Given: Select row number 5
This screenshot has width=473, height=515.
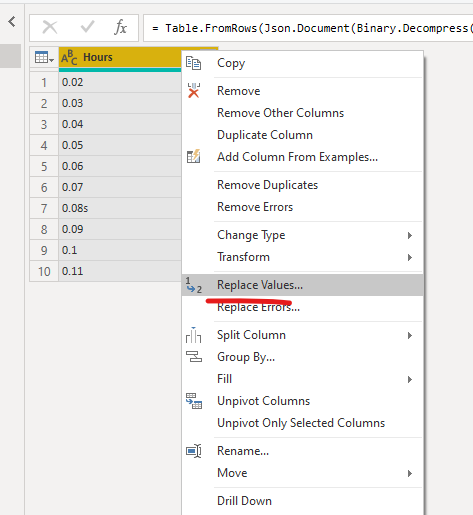Looking at the screenshot, I should coord(44,166).
